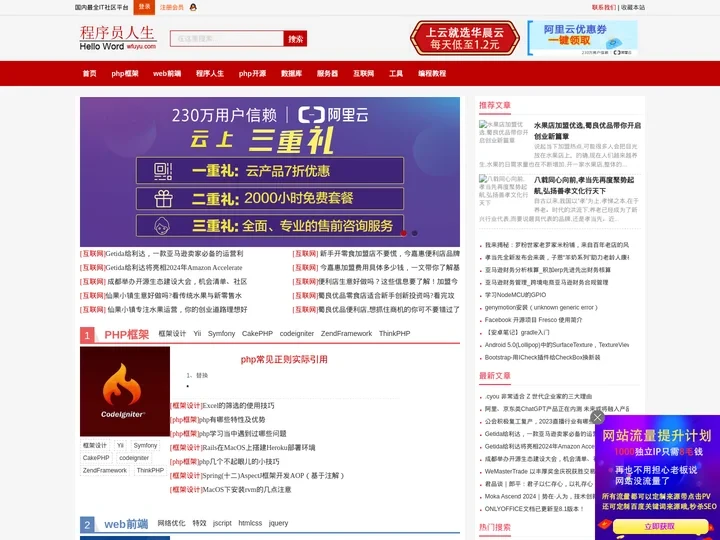
Task: Click the CodeIgniter flame logo image
Action: [125, 391]
